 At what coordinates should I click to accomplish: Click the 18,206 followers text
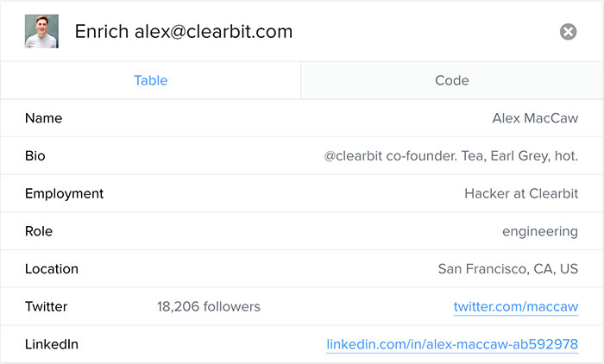point(209,306)
